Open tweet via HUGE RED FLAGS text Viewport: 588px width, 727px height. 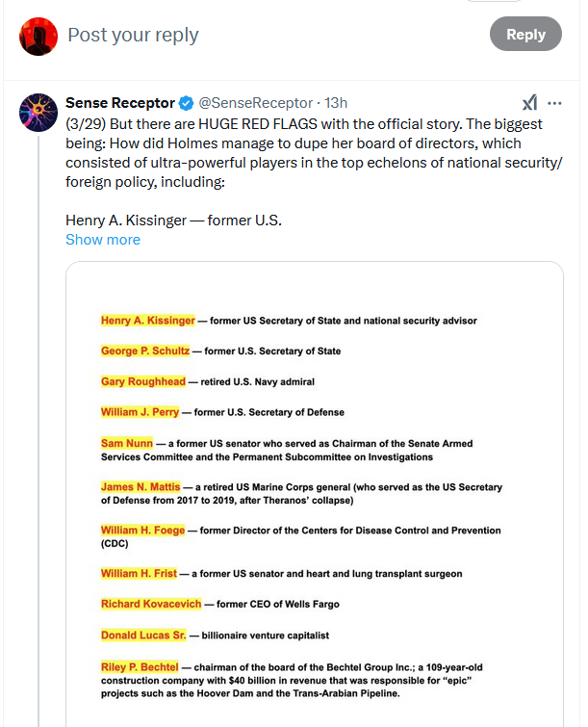click(258, 124)
